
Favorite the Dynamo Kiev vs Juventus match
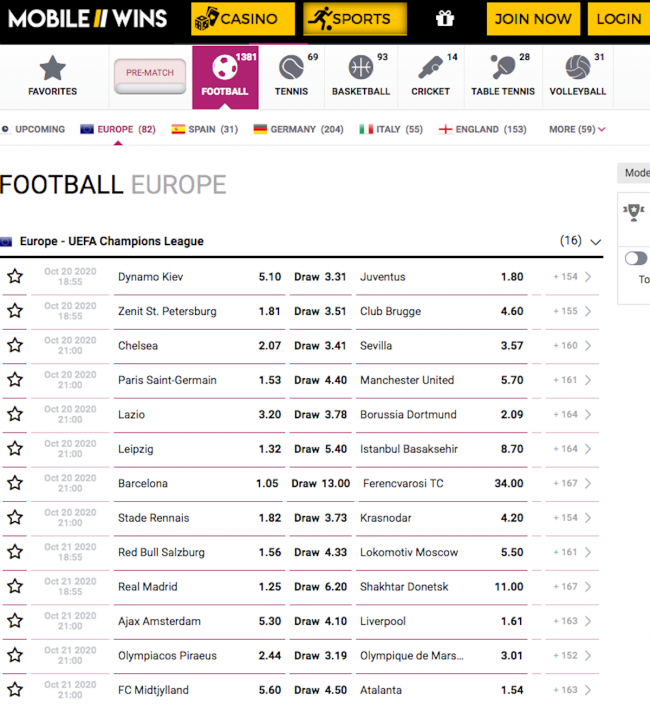pyautogui.click(x=15, y=277)
